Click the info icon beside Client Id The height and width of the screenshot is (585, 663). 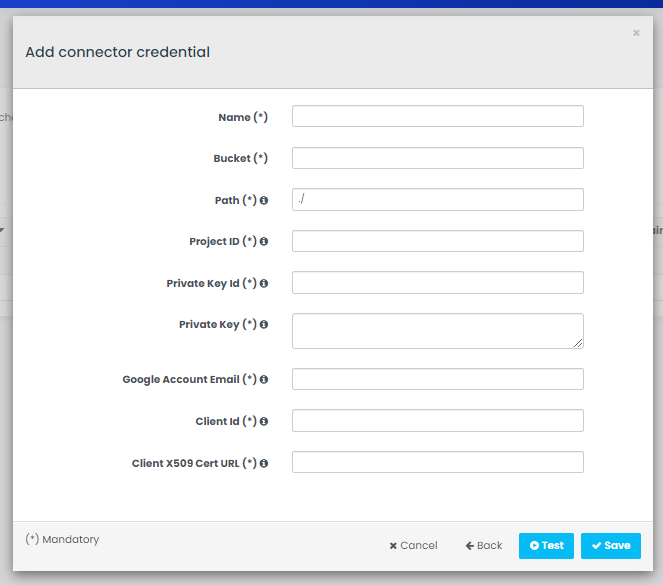pos(264,422)
